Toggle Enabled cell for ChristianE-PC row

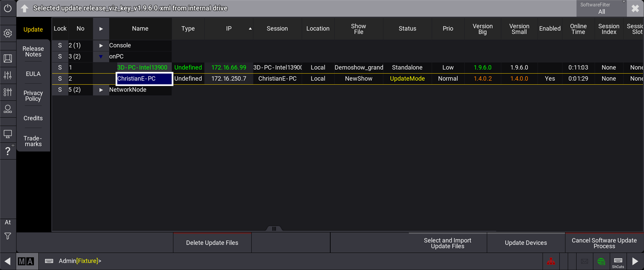tap(549, 78)
